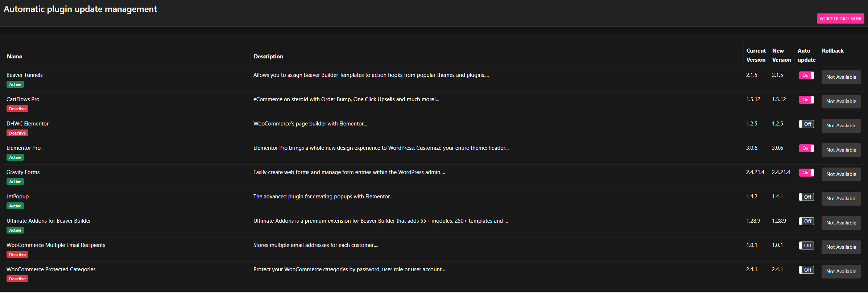The height and width of the screenshot is (293, 868).
Task: Click Beaver Tunnels rollback Not Available button
Action: coord(841,77)
